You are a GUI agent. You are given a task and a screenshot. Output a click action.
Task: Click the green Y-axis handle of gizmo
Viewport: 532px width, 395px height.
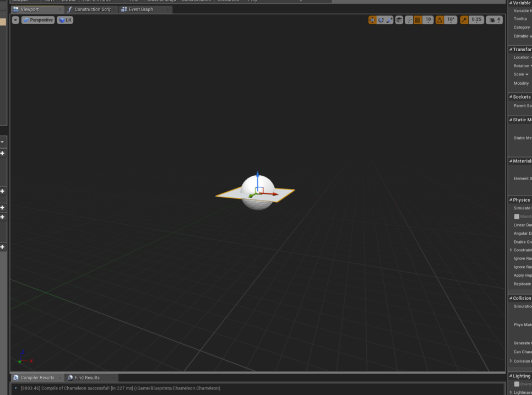click(252, 196)
